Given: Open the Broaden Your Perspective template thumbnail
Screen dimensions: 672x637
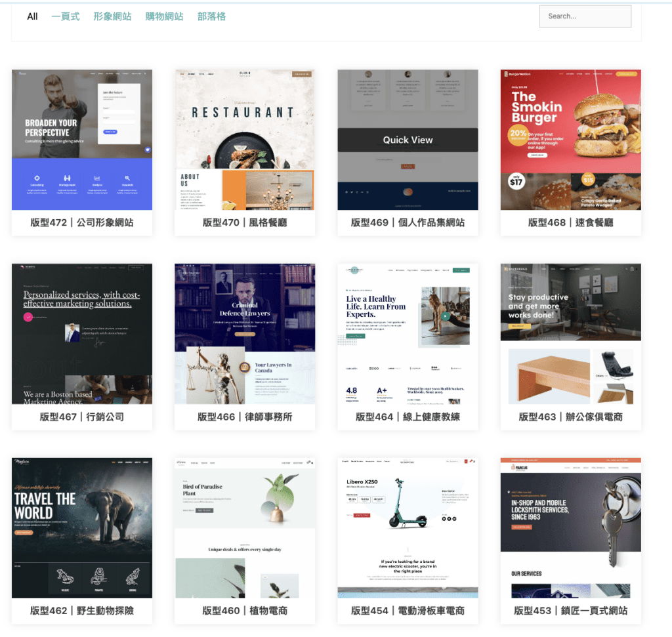Looking at the screenshot, I should [x=82, y=140].
